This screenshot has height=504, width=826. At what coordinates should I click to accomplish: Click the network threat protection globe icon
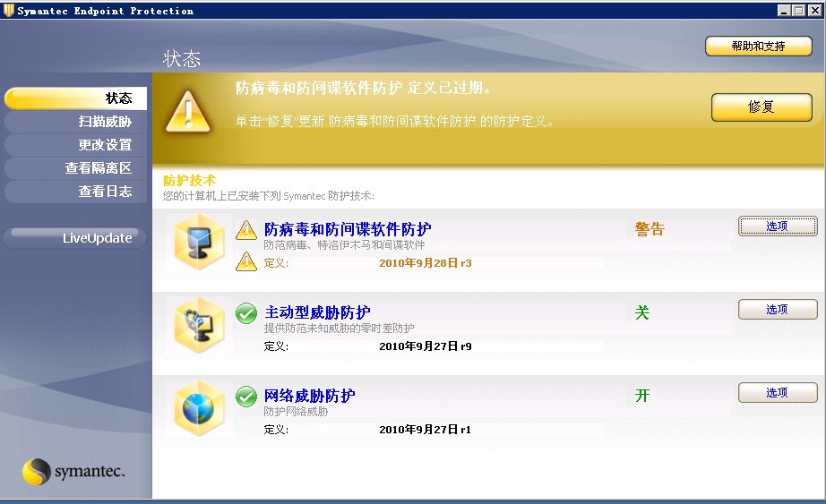click(x=199, y=408)
